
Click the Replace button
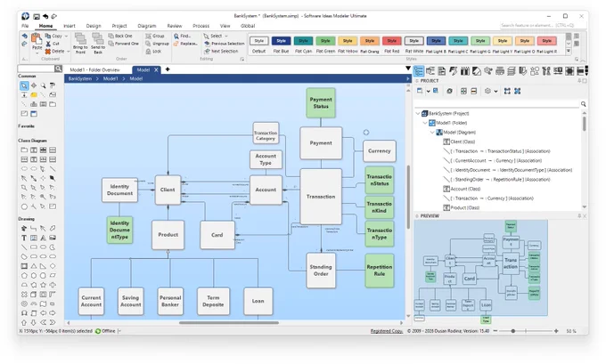point(186,44)
